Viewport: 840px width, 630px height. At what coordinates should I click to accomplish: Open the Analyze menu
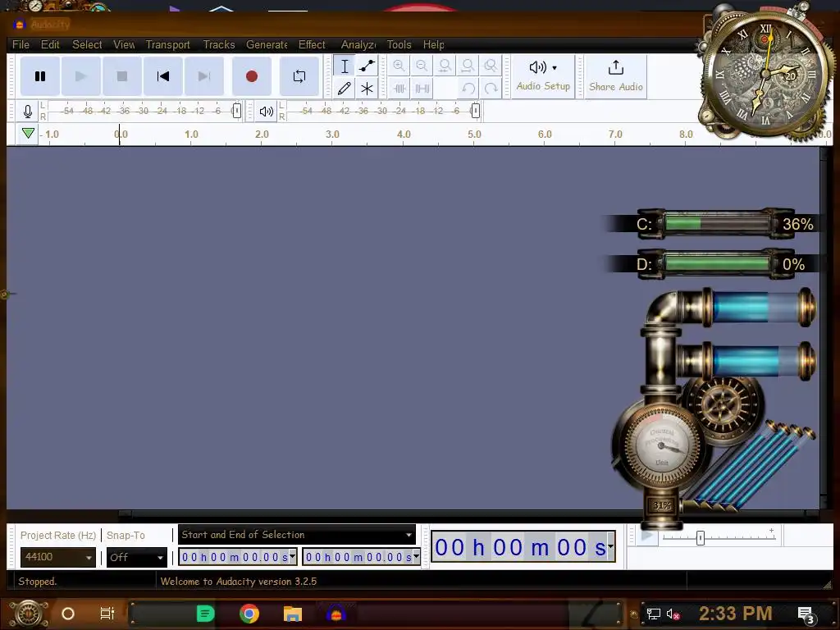pos(358,44)
